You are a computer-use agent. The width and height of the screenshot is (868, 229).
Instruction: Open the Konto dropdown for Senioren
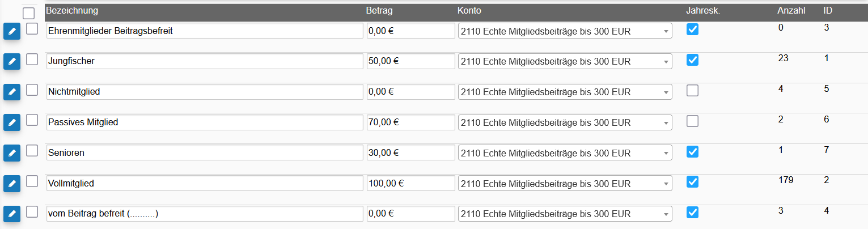(565, 153)
